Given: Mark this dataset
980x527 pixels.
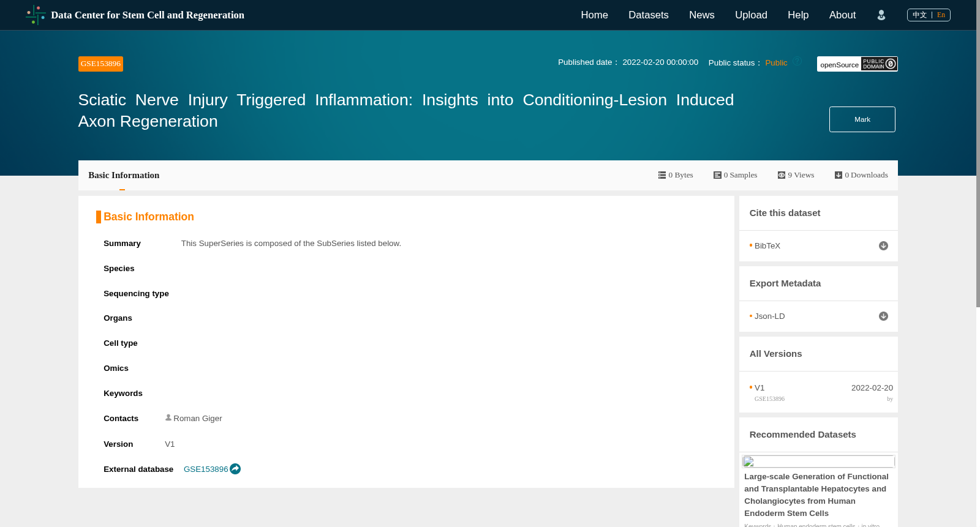Looking at the screenshot, I should [x=862, y=119].
